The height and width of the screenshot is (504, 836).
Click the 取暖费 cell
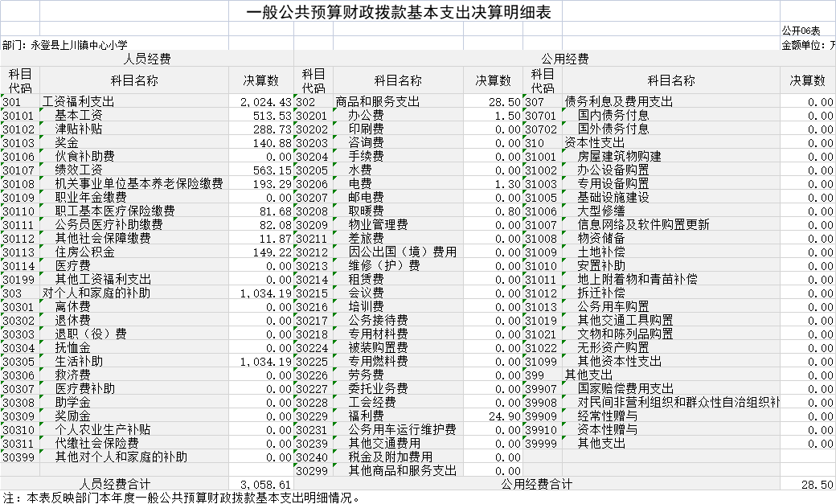click(x=366, y=211)
